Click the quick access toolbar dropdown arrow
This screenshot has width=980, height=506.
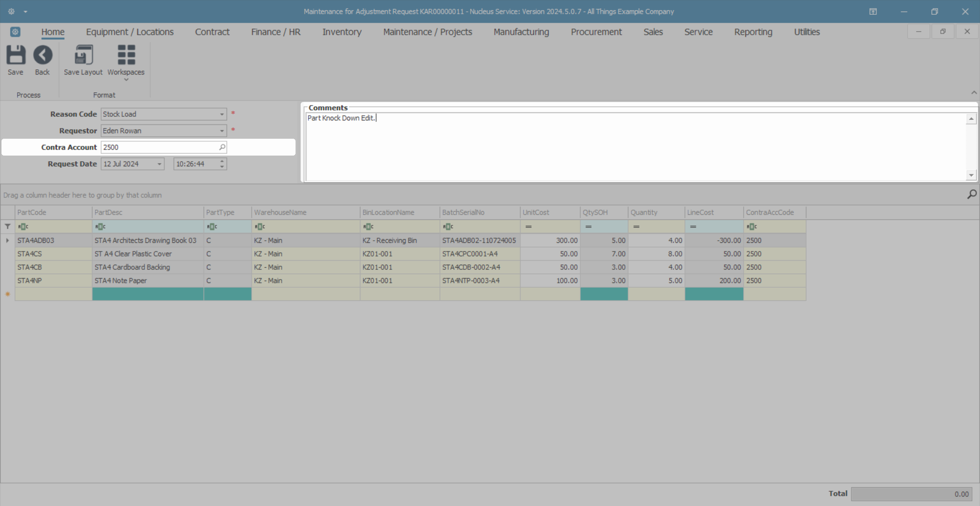pos(26,11)
